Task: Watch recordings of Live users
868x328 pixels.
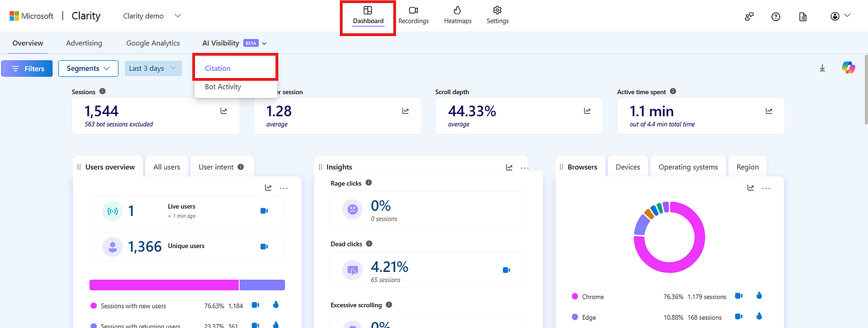Action: coord(264,211)
